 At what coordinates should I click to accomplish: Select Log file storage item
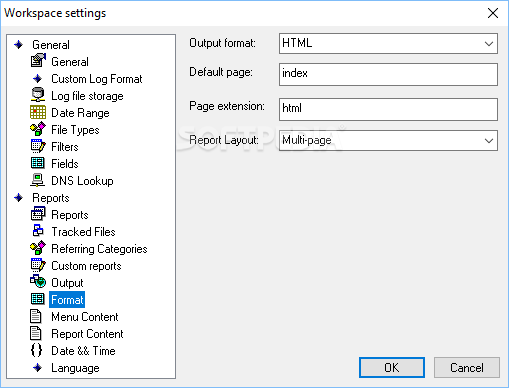tap(87, 96)
